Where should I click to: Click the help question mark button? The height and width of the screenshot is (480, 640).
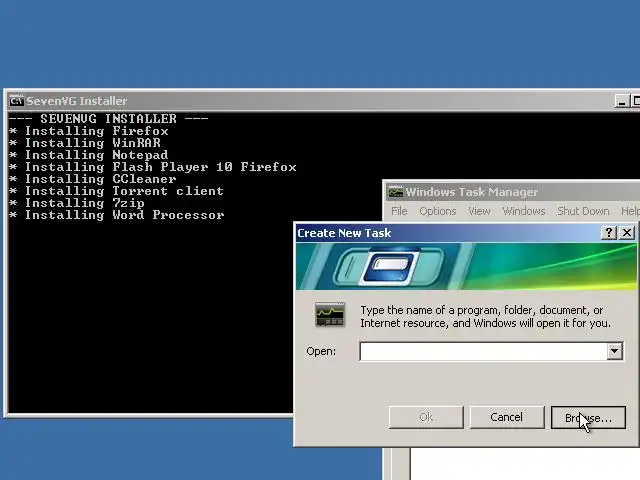point(609,233)
